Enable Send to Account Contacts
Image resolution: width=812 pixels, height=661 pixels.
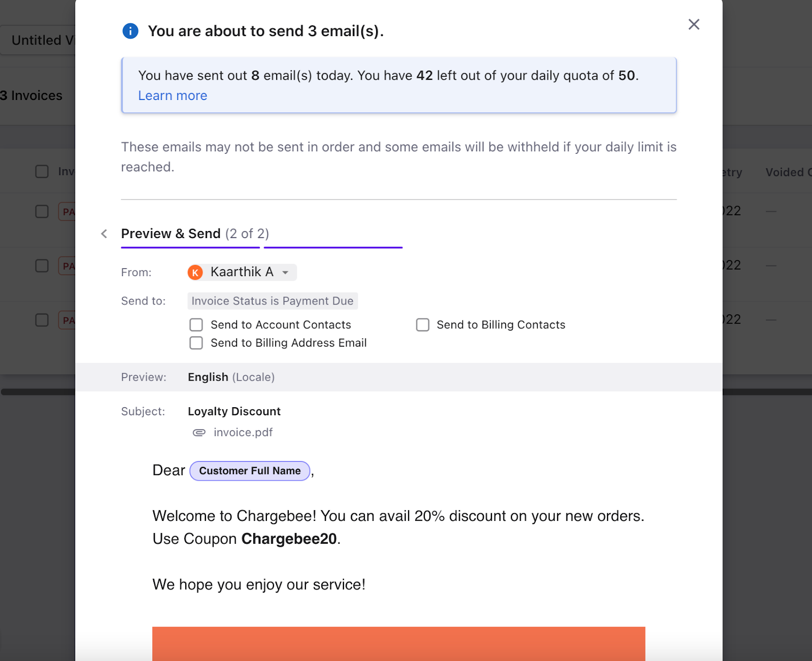pyautogui.click(x=196, y=325)
